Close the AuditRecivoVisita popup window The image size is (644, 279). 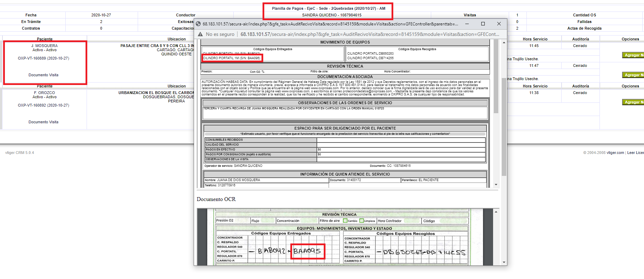pos(499,24)
